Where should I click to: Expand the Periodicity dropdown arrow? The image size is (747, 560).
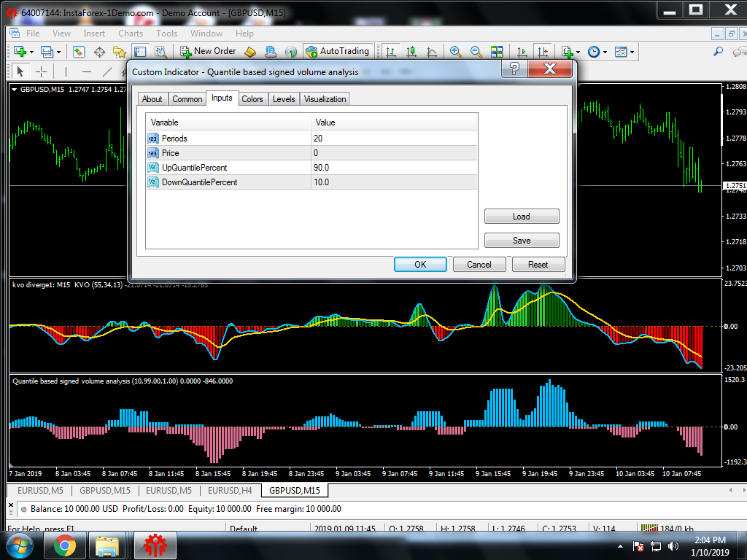coord(605,52)
